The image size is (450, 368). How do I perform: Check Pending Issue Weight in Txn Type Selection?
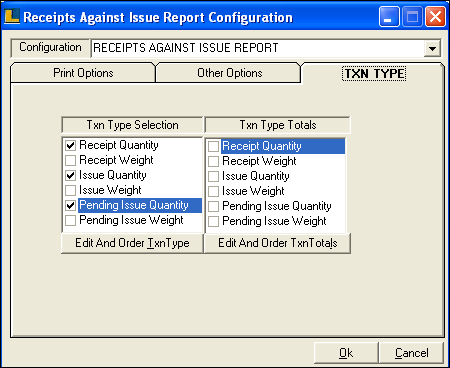(70, 220)
